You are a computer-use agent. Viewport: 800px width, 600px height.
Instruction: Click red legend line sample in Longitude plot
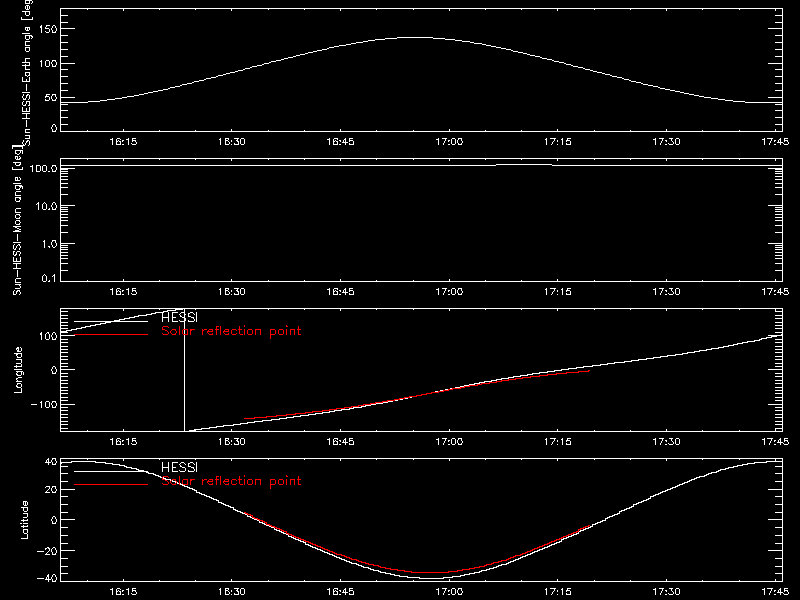click(x=111, y=335)
